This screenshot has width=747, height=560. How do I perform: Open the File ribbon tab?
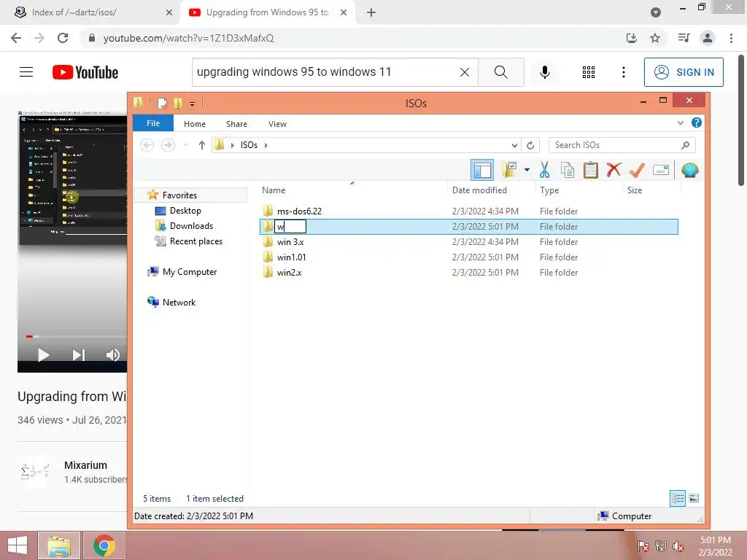pos(153,123)
